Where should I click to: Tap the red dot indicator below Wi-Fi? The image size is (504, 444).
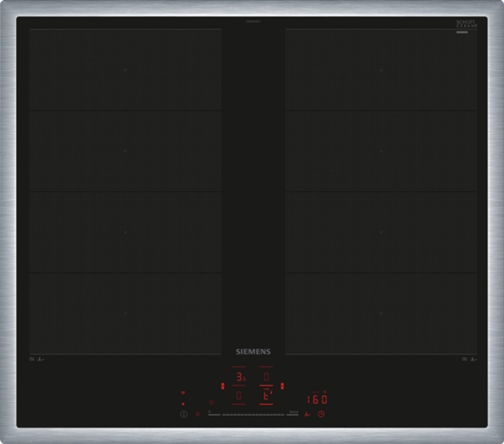[x=183, y=404]
